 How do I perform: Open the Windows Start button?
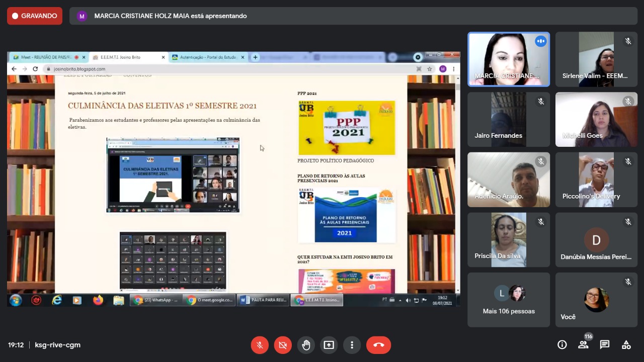pyautogui.click(x=16, y=300)
